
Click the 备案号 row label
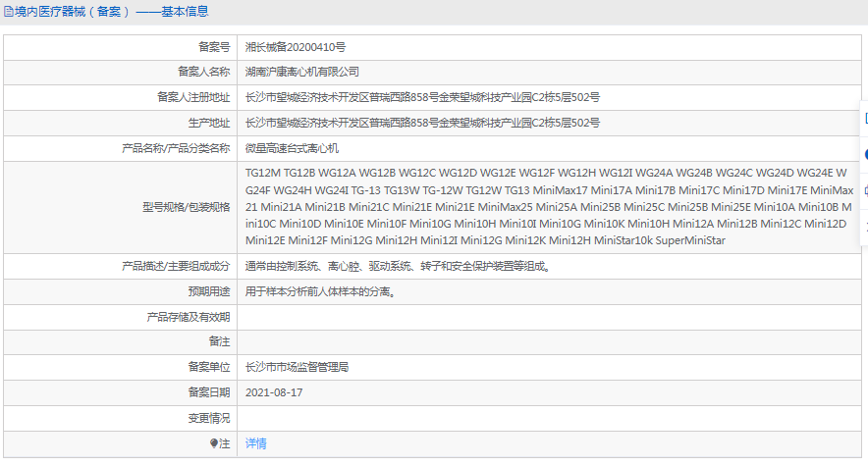click(x=214, y=47)
